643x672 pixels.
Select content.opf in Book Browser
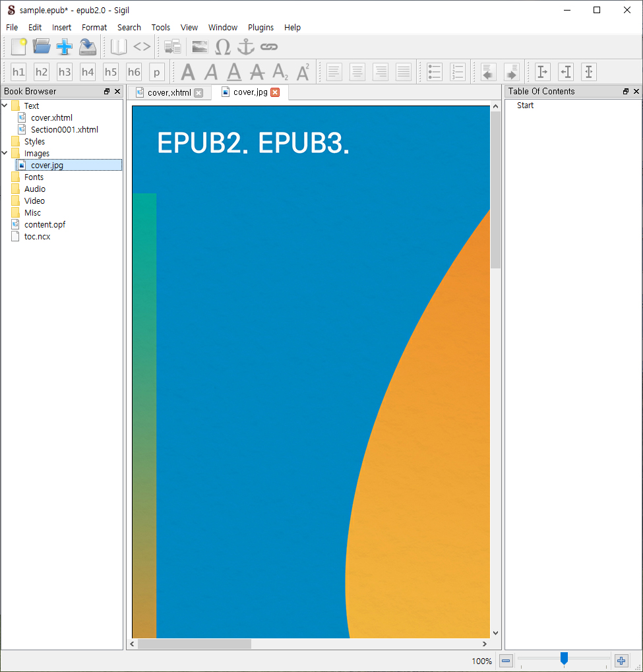pyautogui.click(x=45, y=225)
